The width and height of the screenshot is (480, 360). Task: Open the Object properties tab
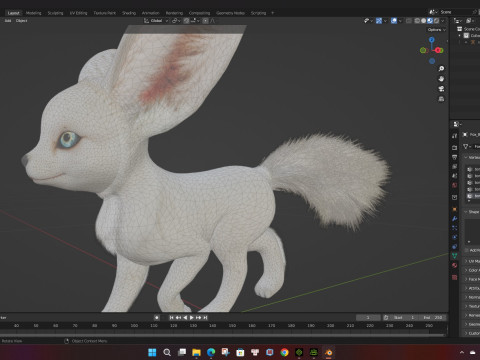455,209
